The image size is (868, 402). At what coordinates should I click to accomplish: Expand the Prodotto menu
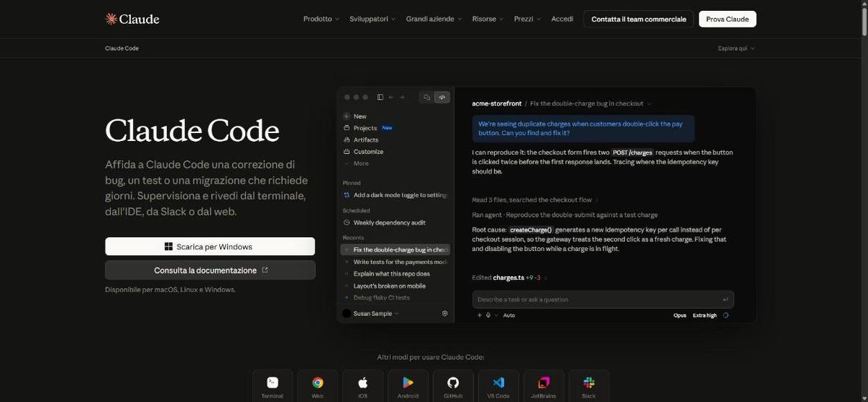[x=321, y=19]
